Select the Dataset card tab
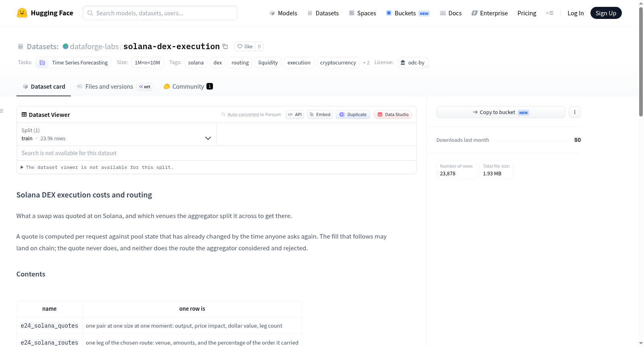The height and width of the screenshot is (347, 644). click(x=44, y=87)
